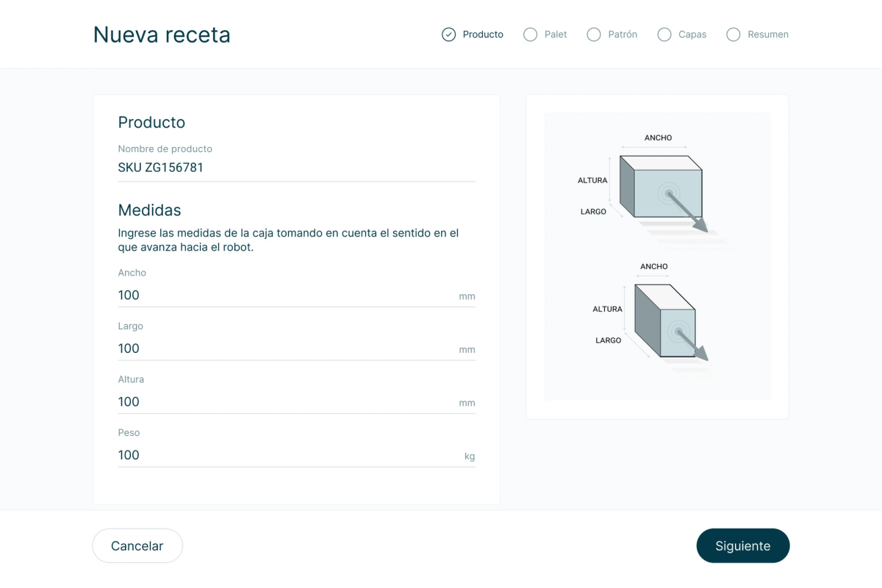This screenshot has width=882, height=588.
Task: Select the Patrón step circle
Action: pos(594,35)
